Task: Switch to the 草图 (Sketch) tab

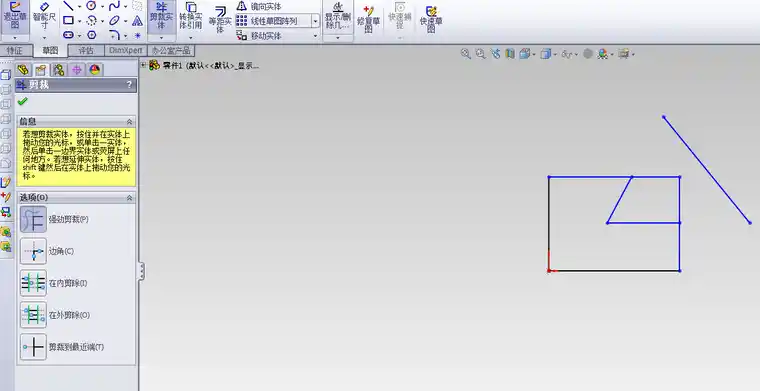Action: (x=50, y=50)
